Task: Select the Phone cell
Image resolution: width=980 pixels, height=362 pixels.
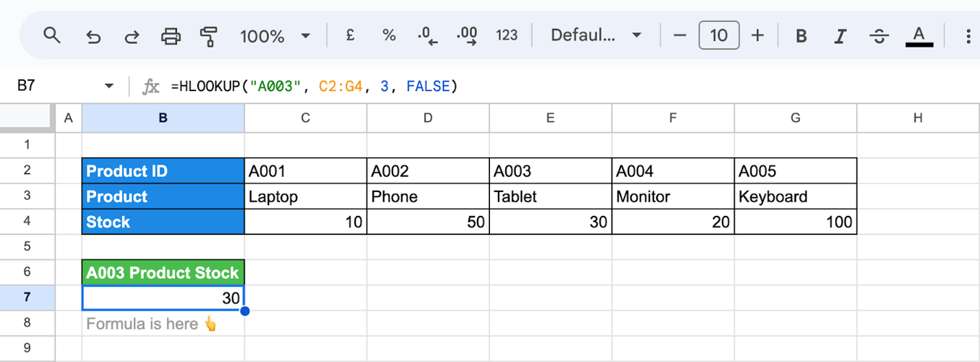Action: [428, 196]
